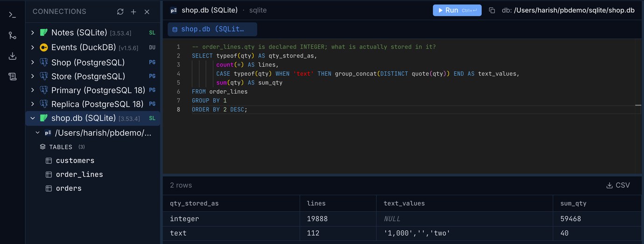
Task: Place cursor on line 6 FROM order_lines
Action: click(x=220, y=92)
